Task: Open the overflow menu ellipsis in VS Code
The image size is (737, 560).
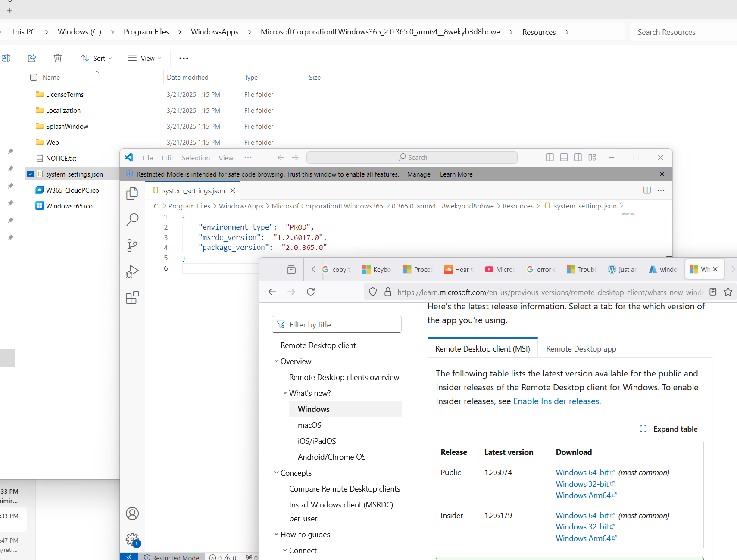Action: pos(248,158)
